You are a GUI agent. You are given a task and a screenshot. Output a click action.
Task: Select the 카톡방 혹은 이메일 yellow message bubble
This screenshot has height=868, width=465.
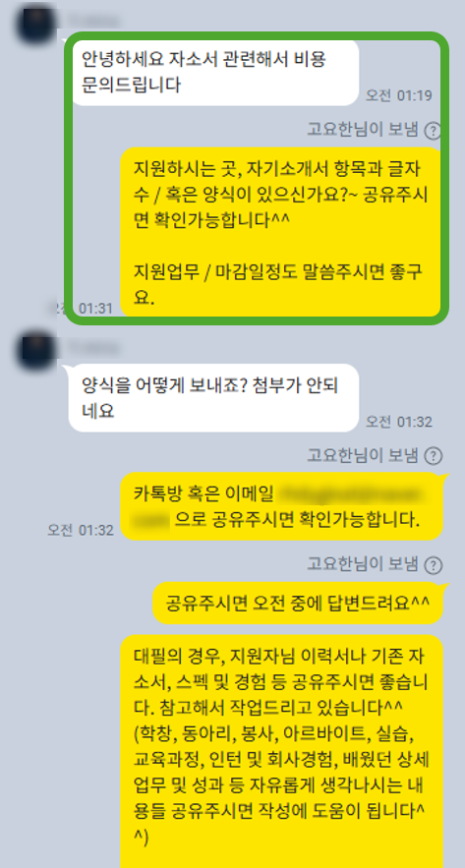coord(283,506)
